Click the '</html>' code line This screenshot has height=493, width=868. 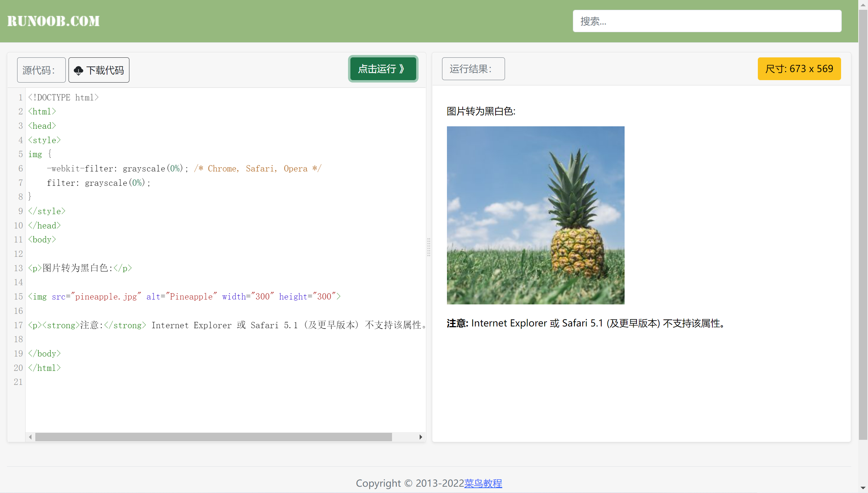44,368
